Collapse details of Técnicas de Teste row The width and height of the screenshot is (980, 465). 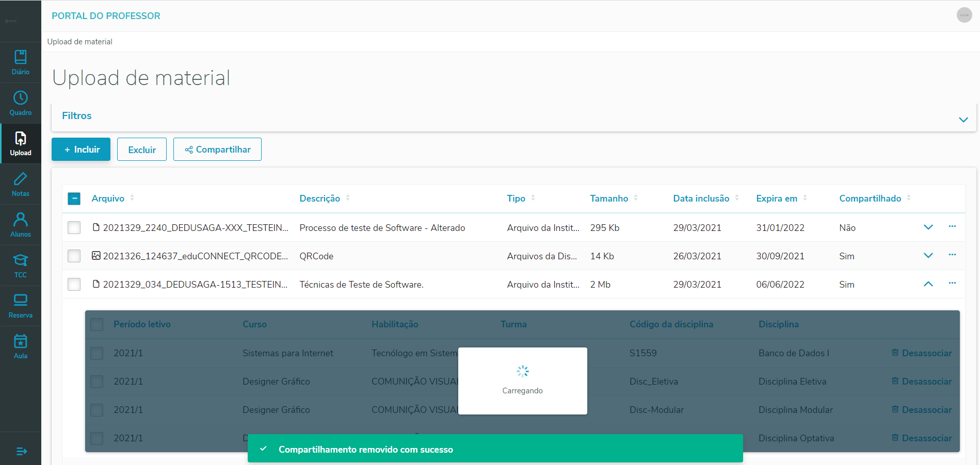pos(928,284)
